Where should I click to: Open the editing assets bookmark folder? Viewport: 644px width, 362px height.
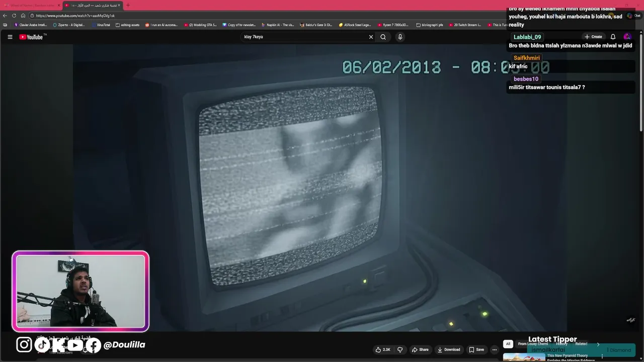click(127, 25)
